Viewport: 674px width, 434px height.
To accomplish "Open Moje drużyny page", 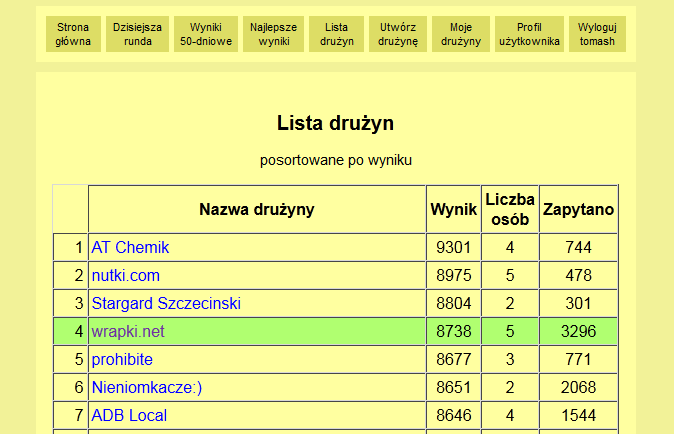I will 461,34.
